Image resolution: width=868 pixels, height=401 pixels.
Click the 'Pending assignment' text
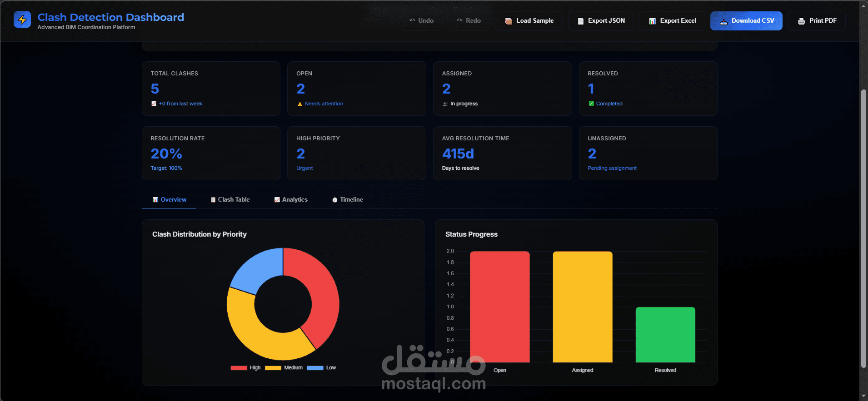[x=612, y=168]
